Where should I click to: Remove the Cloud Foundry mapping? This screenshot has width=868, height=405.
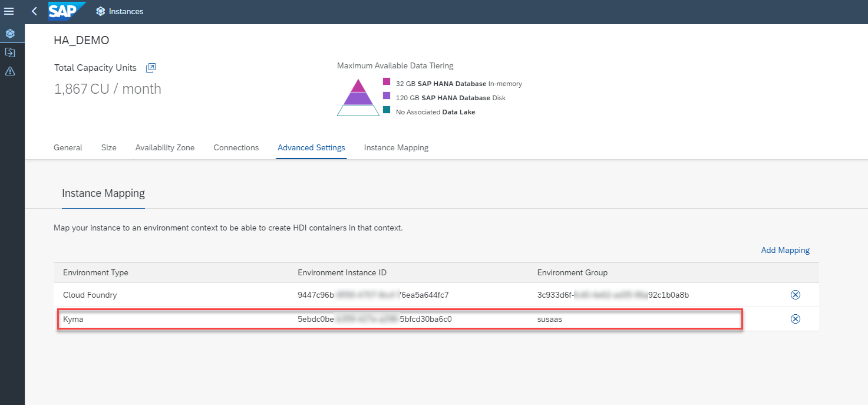pyautogui.click(x=795, y=295)
